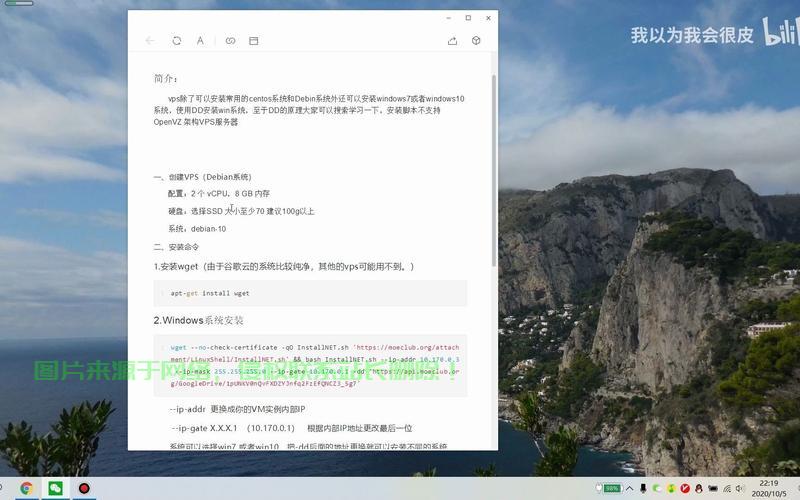Click the line 一、创建VPS（Debian系统）

(x=203, y=177)
